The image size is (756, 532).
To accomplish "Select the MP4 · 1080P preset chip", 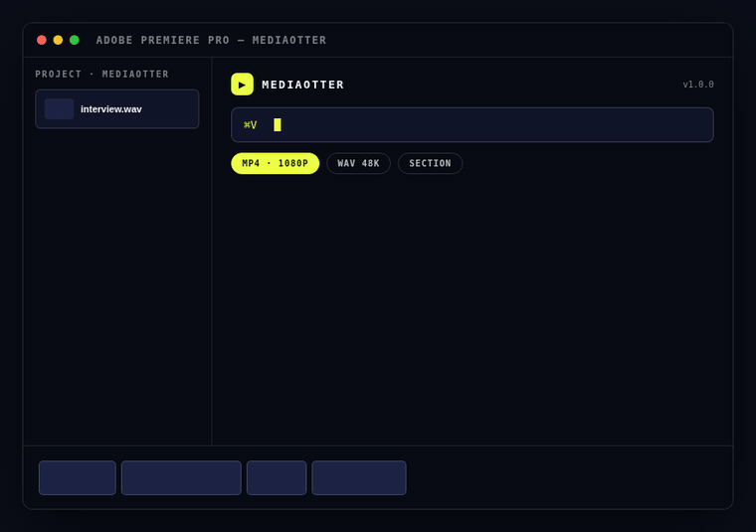I will (276, 163).
